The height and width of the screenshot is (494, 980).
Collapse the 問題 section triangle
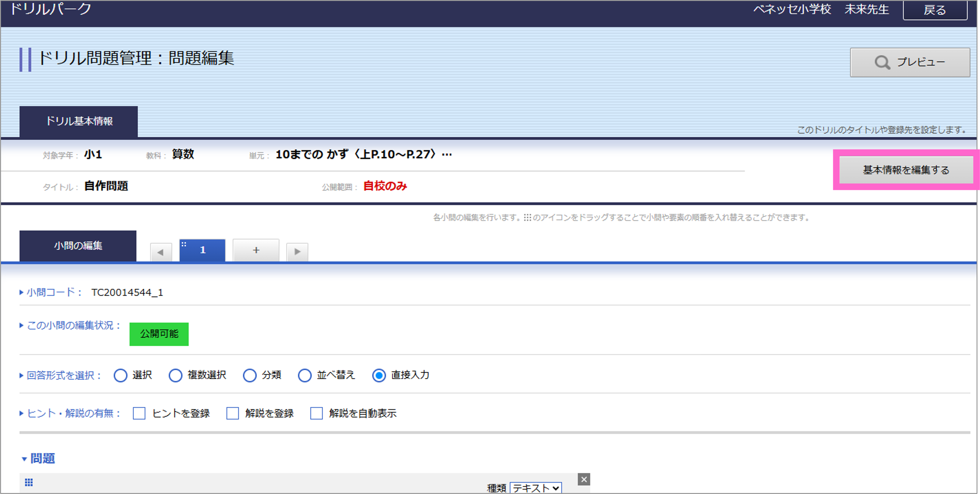click(x=24, y=459)
